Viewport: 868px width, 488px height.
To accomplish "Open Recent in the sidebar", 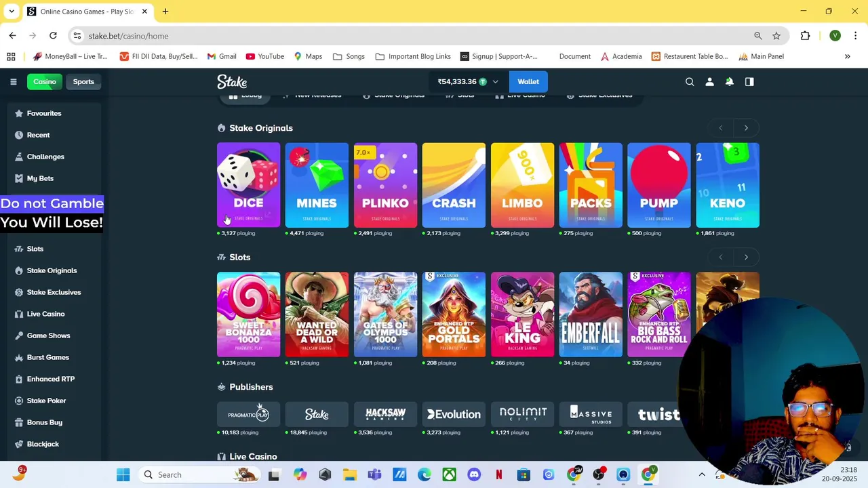I will pos(38,135).
